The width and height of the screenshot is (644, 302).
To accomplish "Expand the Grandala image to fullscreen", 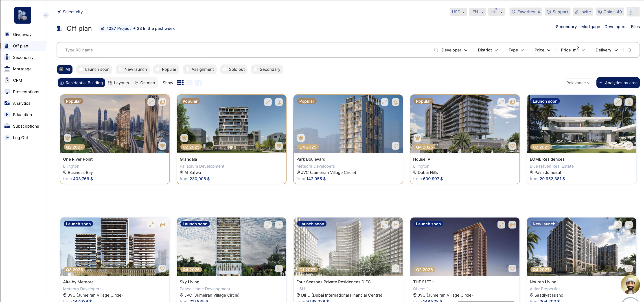I will pos(268,102).
